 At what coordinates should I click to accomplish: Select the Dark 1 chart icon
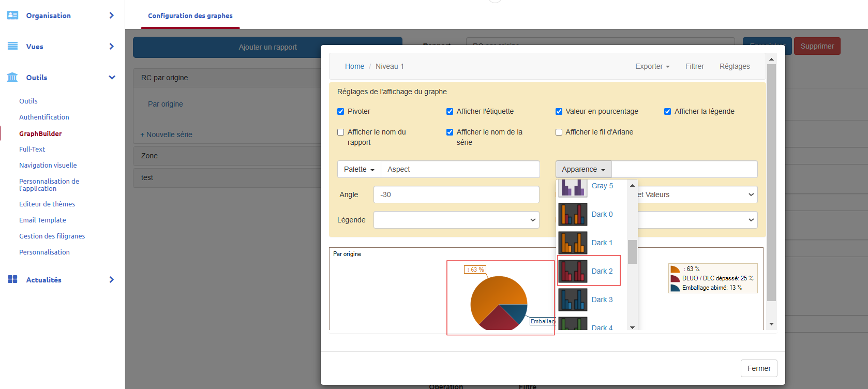tap(573, 243)
